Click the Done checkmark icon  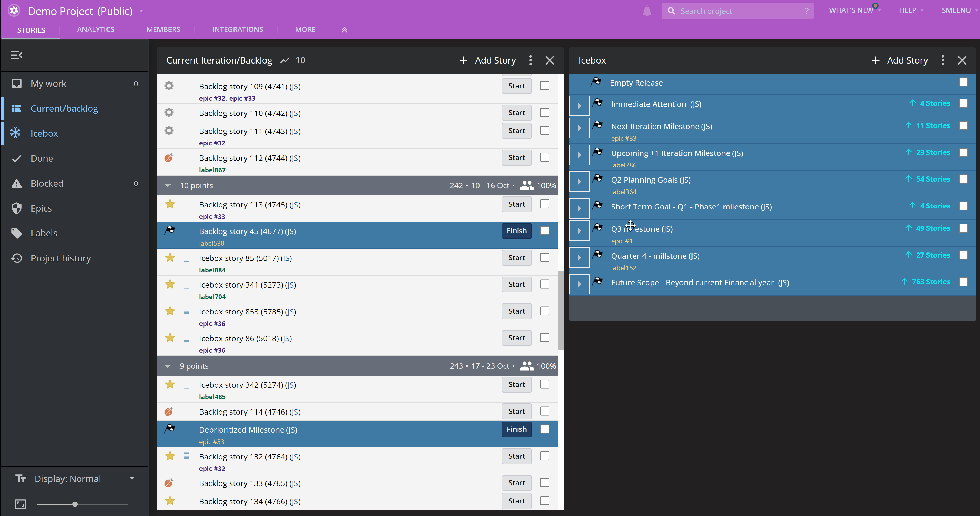[16, 158]
